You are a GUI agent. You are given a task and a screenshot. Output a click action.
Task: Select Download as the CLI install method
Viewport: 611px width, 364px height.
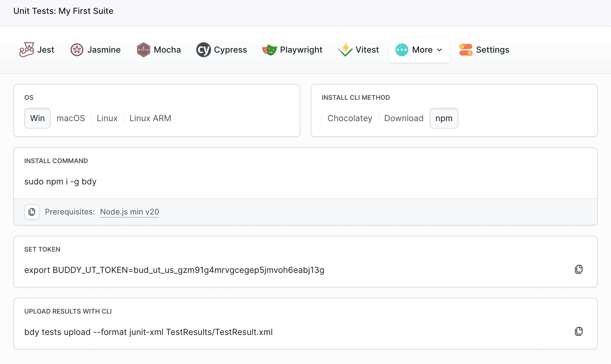pyautogui.click(x=403, y=118)
